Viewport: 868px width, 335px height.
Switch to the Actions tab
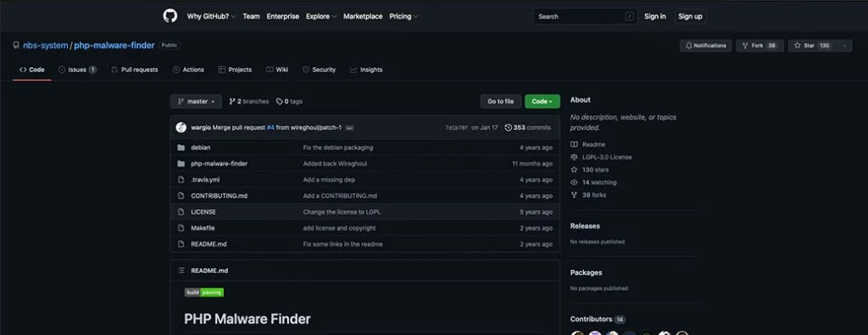[x=188, y=70]
